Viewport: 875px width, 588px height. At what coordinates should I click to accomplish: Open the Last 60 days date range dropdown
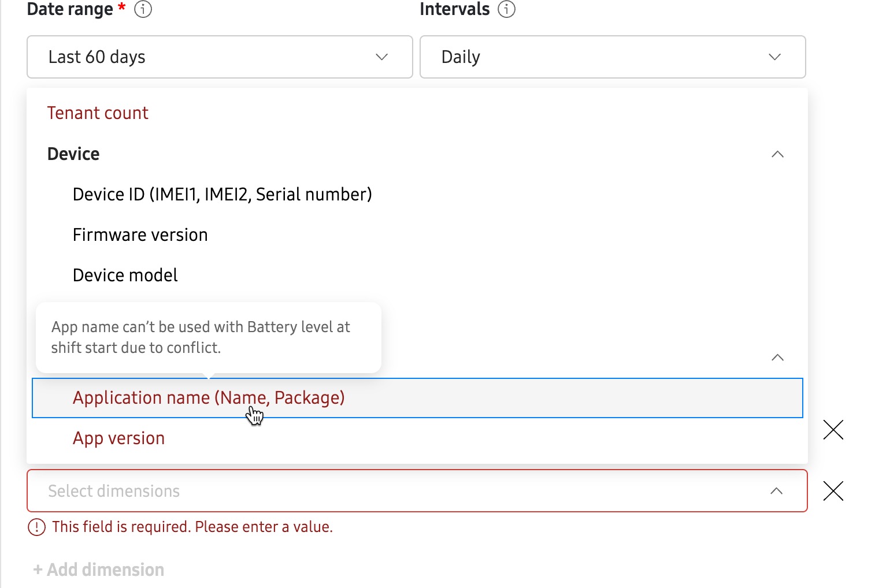tap(220, 57)
